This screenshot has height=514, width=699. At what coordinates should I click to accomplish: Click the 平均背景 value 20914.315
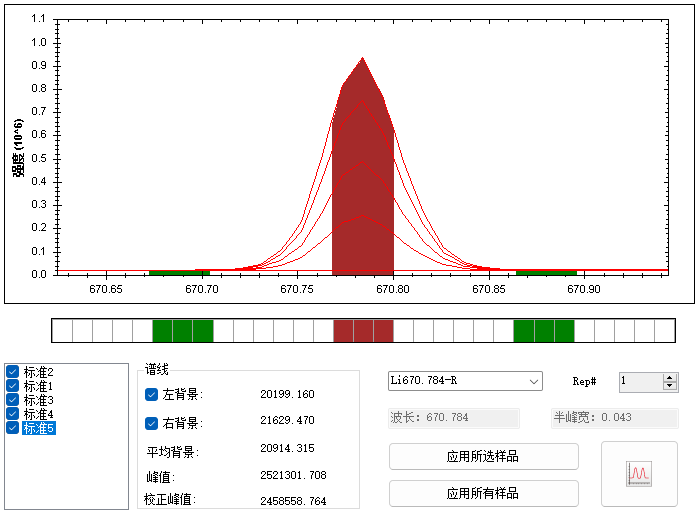pyautogui.click(x=288, y=448)
